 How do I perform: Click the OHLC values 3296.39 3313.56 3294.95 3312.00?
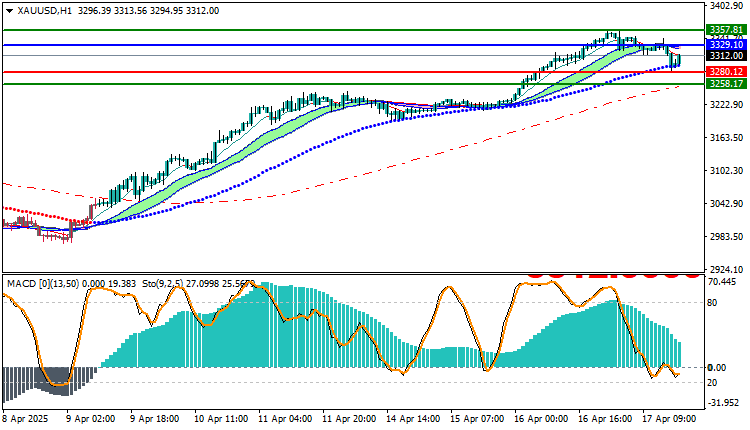[x=148, y=11]
